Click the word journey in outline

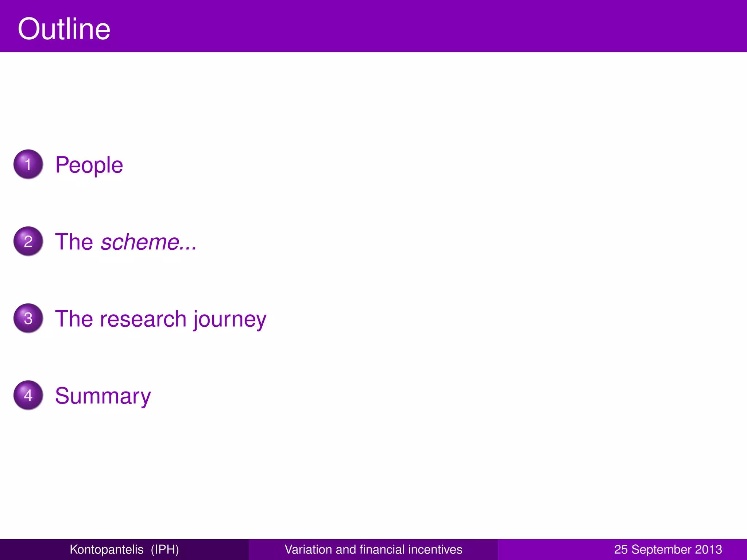tap(230, 320)
